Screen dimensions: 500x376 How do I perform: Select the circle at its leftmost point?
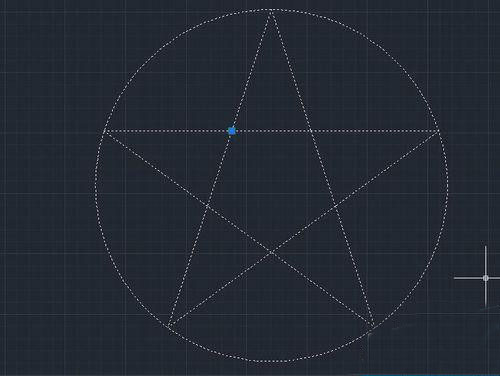[x=96, y=185]
